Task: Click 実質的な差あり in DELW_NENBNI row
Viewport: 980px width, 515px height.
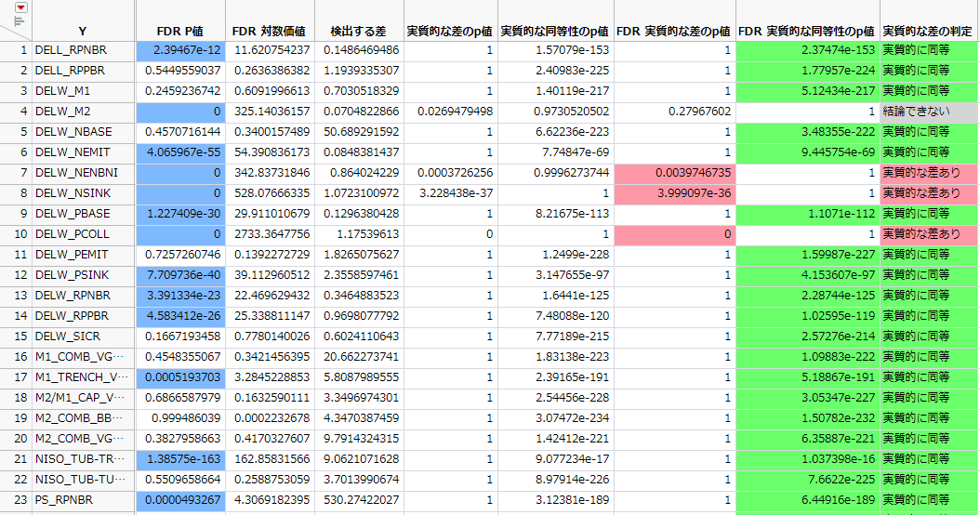Action: coord(929,173)
